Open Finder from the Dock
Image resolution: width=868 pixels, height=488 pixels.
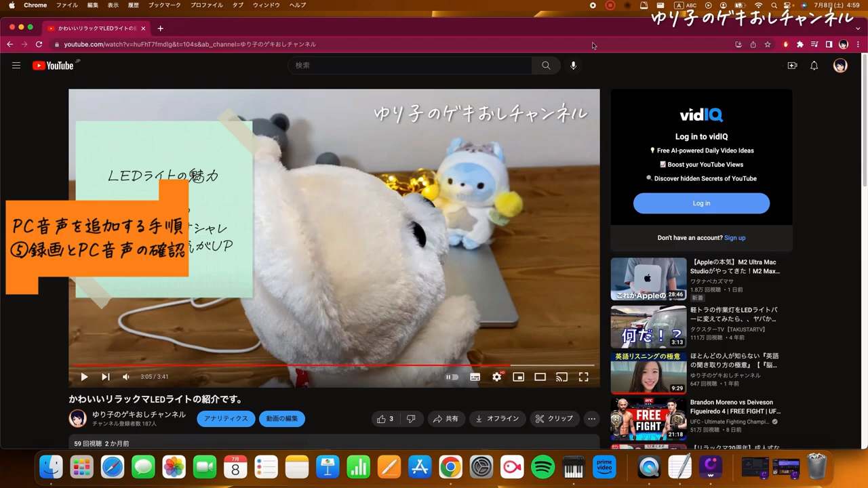click(x=51, y=467)
